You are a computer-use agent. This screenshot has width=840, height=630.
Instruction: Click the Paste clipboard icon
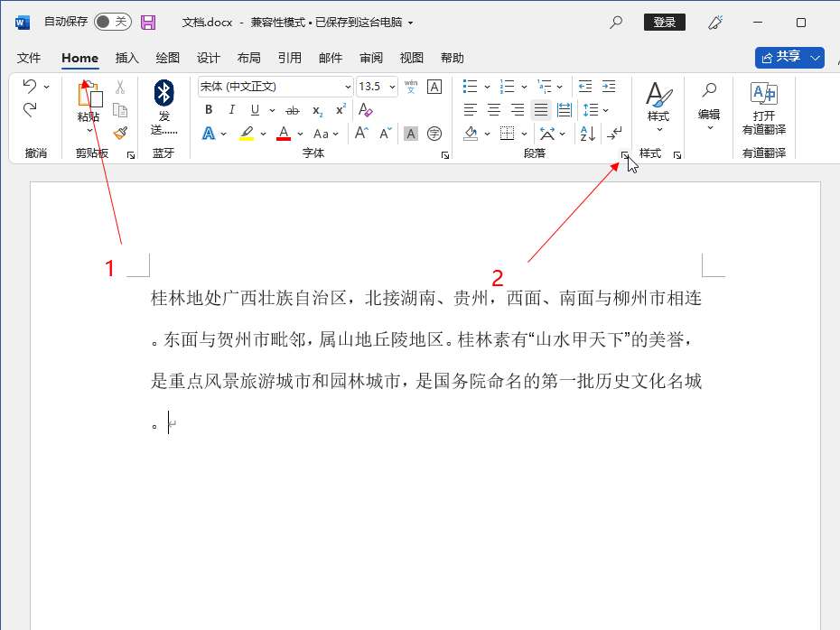pyautogui.click(x=89, y=94)
